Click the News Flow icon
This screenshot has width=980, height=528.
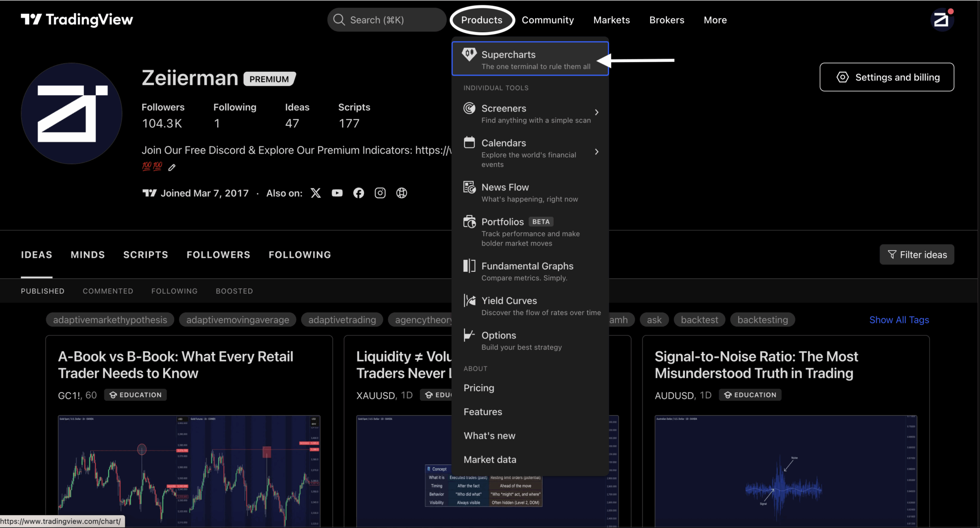(x=469, y=187)
